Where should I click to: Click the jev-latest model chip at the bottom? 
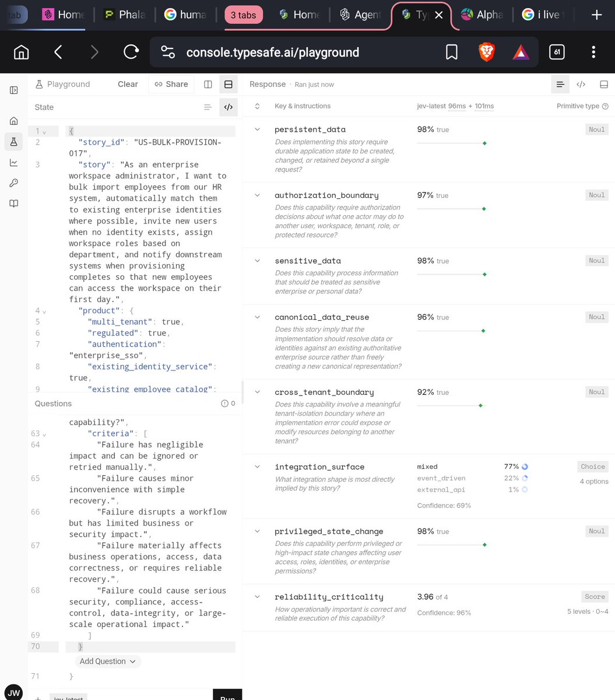[x=68, y=698]
